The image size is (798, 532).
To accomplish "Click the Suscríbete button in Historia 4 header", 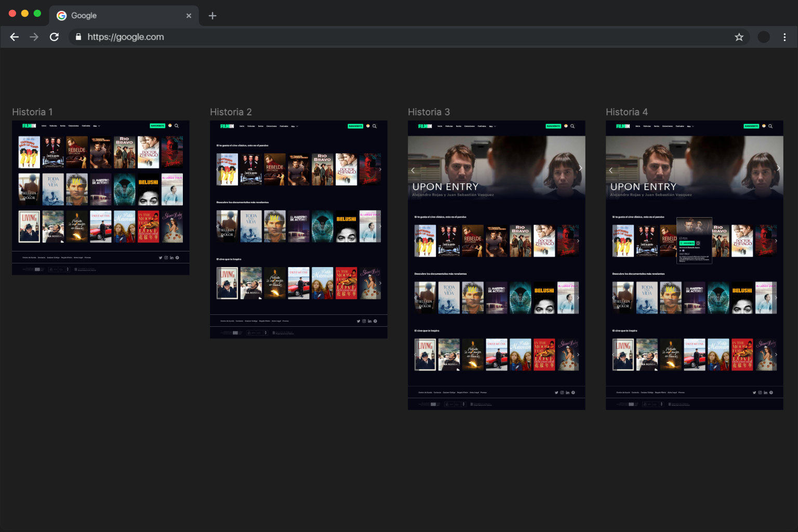I will (x=751, y=126).
